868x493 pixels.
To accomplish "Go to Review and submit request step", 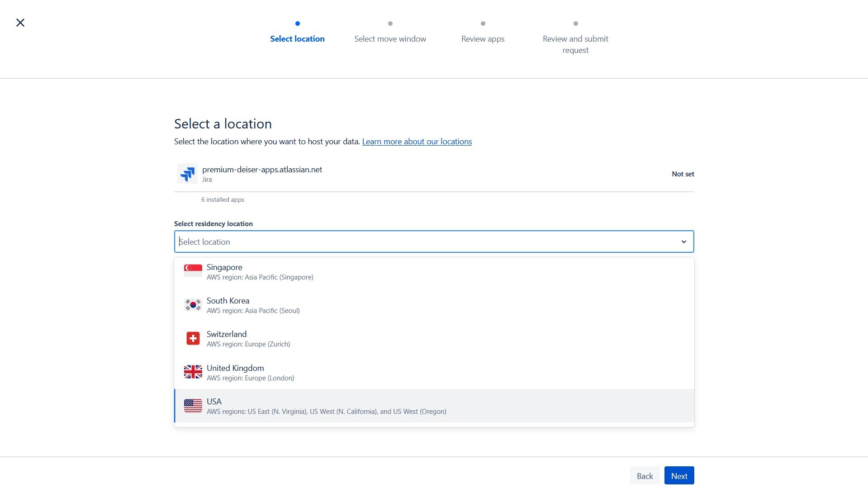I will pyautogui.click(x=575, y=44).
